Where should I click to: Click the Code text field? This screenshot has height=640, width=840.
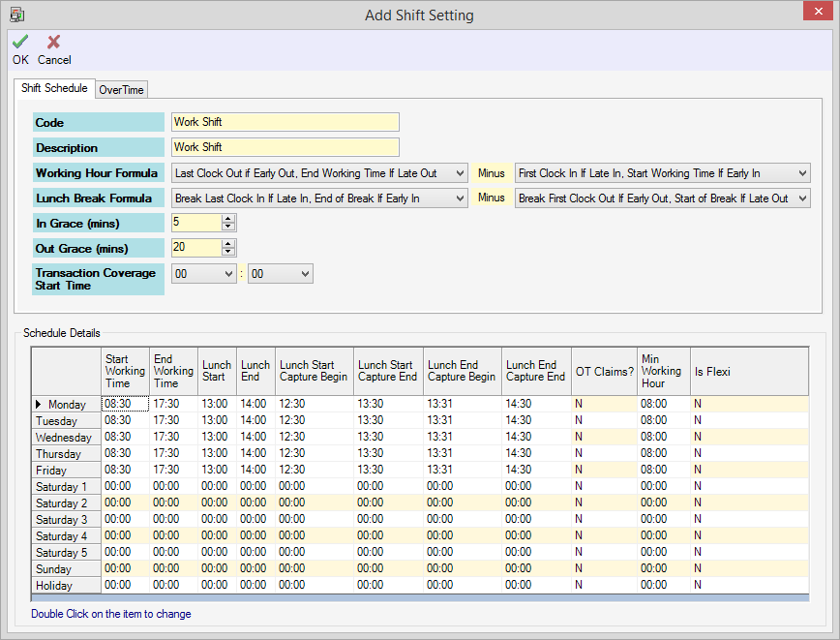tap(285, 123)
